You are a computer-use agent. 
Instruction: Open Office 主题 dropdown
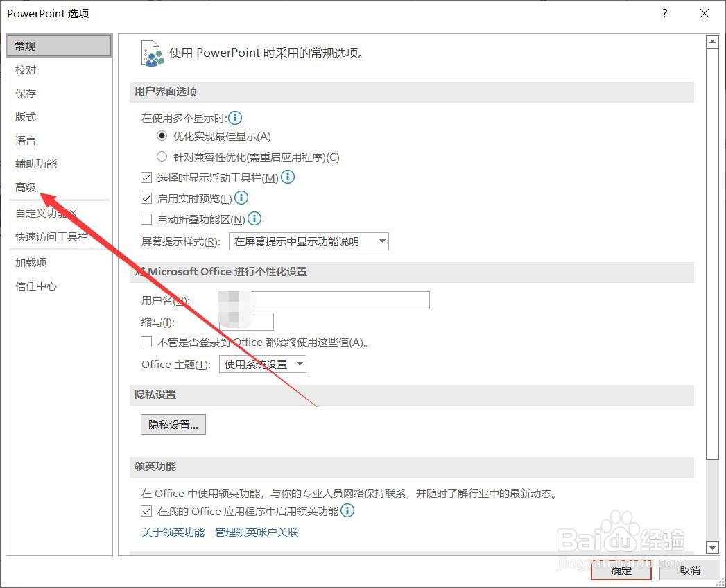pos(263,364)
